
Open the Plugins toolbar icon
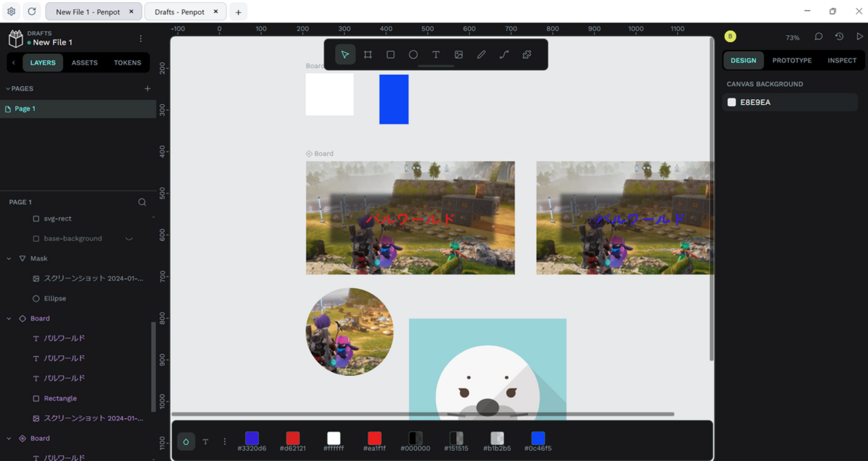click(527, 55)
